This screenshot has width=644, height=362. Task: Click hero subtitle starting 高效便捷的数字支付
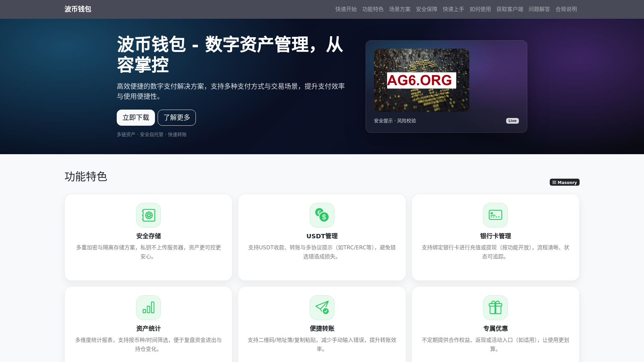click(231, 91)
